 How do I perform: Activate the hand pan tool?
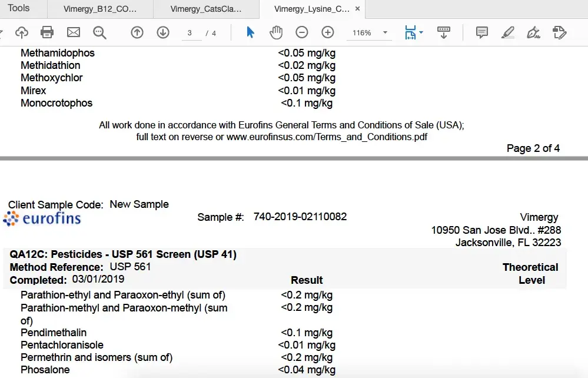[276, 33]
